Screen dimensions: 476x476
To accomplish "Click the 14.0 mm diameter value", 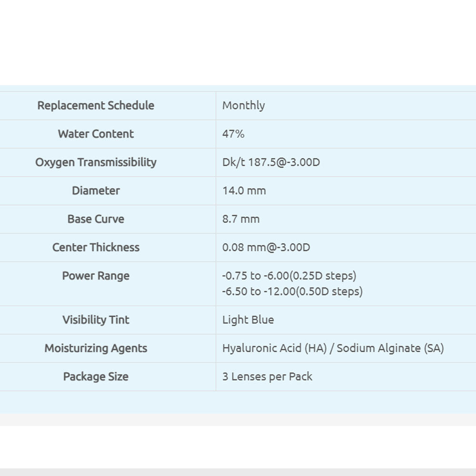I will 244,190.
